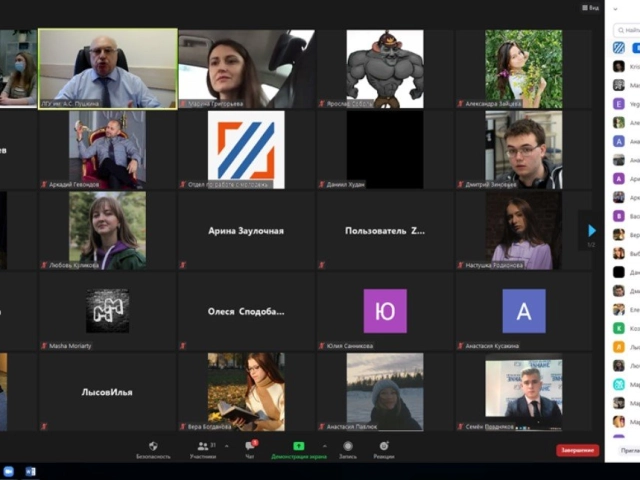The width and height of the screenshot is (640, 480).
Task: Select Дмитрий Зиновьев video tile
Action: click(x=524, y=149)
